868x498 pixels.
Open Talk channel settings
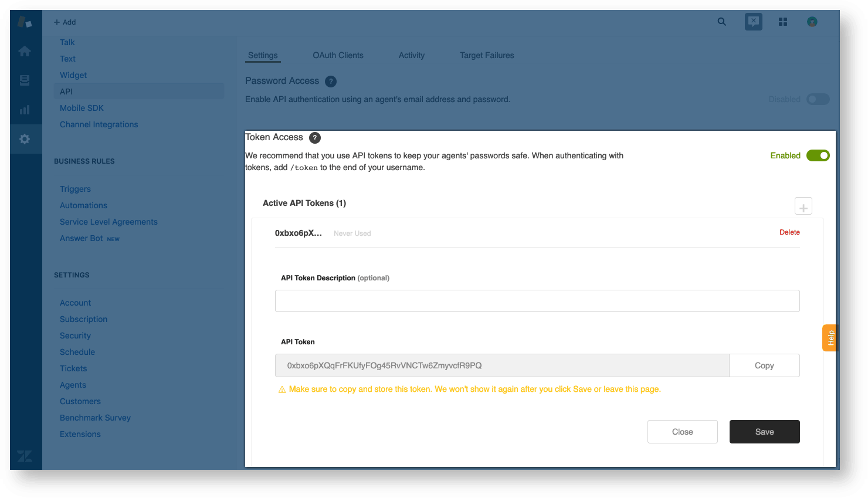[x=67, y=42]
